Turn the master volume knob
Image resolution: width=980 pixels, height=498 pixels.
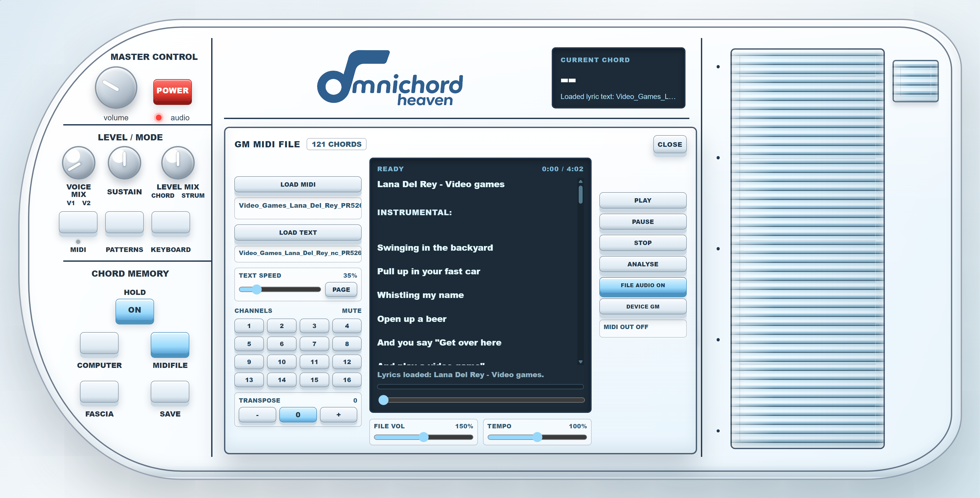[116, 88]
